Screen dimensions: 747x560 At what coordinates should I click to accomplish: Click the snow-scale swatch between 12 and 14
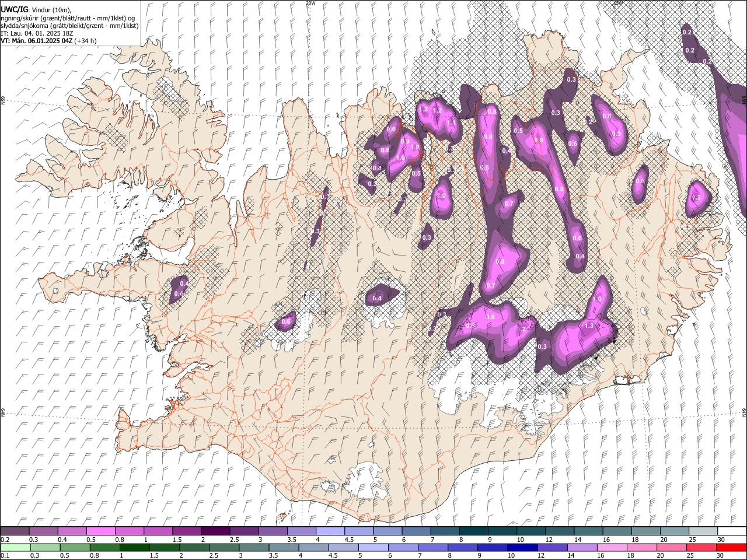coord(559,531)
